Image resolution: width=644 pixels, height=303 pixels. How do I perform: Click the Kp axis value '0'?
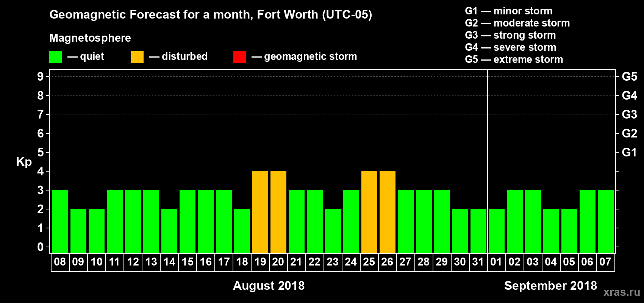click(x=41, y=247)
